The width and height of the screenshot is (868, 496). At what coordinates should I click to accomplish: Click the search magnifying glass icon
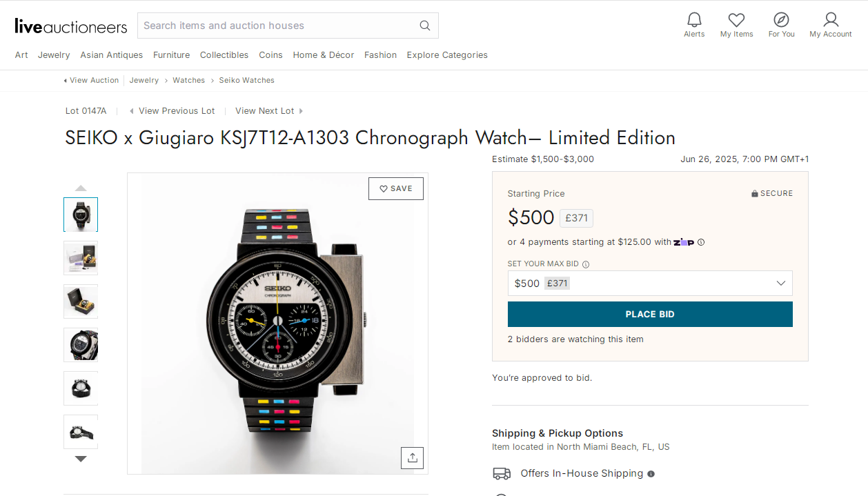[424, 25]
